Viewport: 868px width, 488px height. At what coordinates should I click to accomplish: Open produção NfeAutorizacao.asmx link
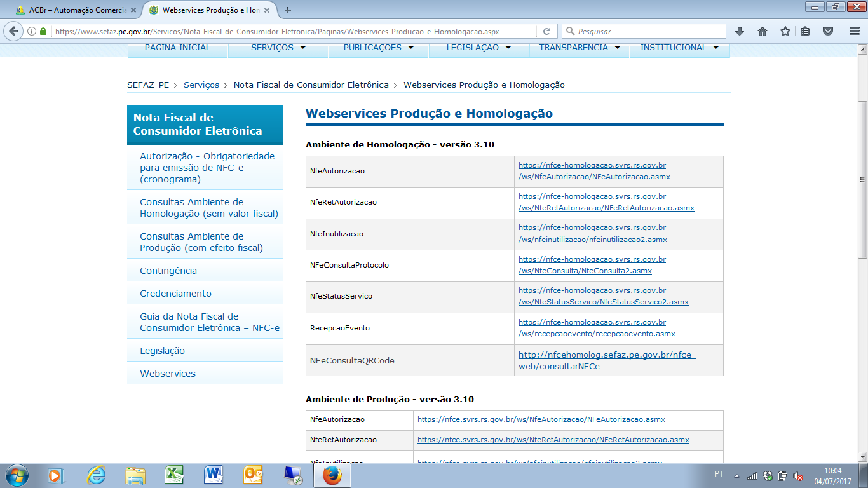click(x=541, y=419)
